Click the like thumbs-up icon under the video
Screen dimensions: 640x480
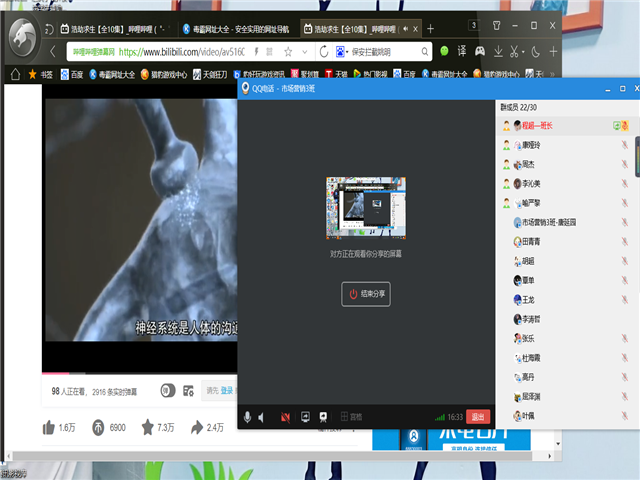click(48, 428)
